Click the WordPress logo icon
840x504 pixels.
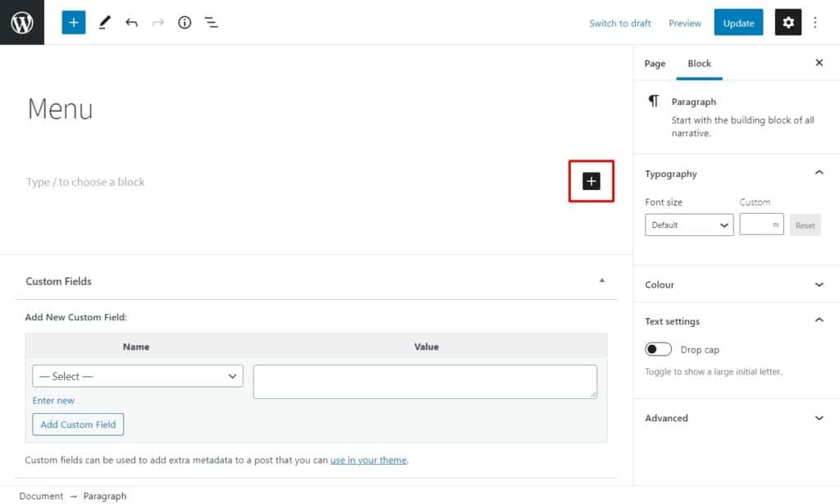click(21, 22)
